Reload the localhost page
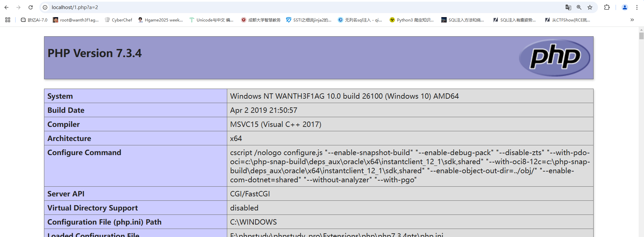This screenshot has height=237, width=644. click(31, 7)
